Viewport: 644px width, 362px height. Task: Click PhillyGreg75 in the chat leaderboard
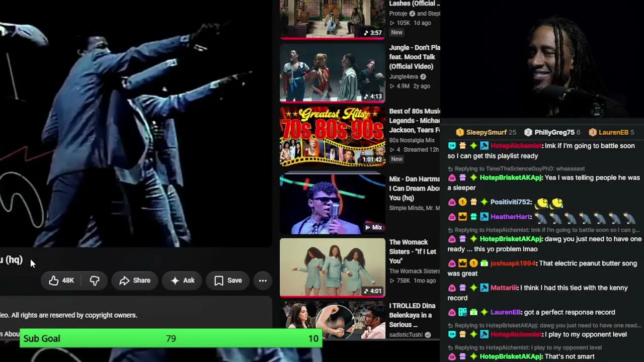[554, 132]
